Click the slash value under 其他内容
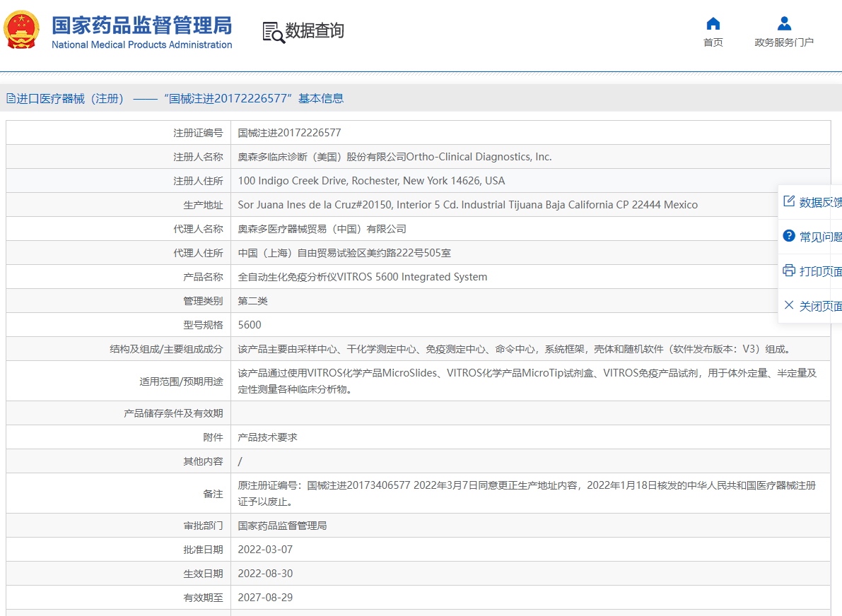The image size is (842, 616). pos(240,461)
